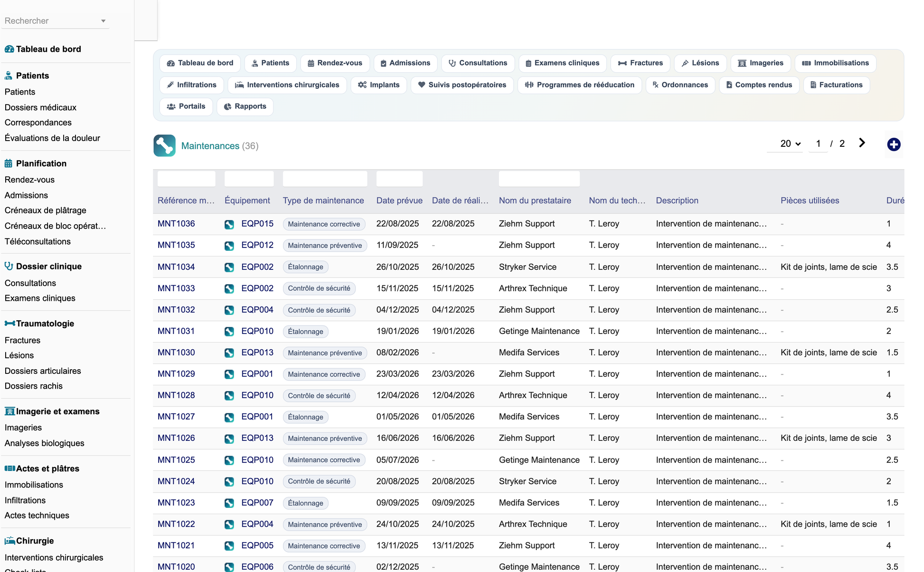Open Dossiers médicaux in sidebar
This screenshot has width=924, height=572.
pyautogui.click(x=40, y=107)
